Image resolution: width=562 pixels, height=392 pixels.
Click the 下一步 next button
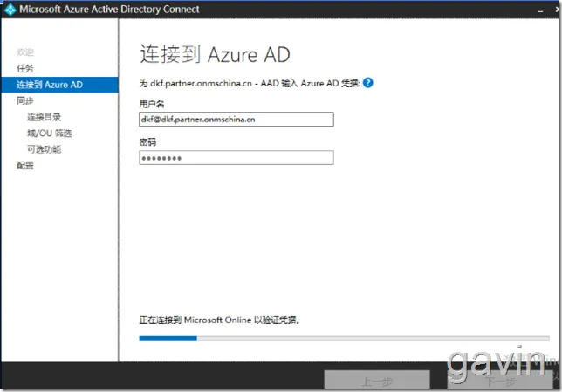500,380
